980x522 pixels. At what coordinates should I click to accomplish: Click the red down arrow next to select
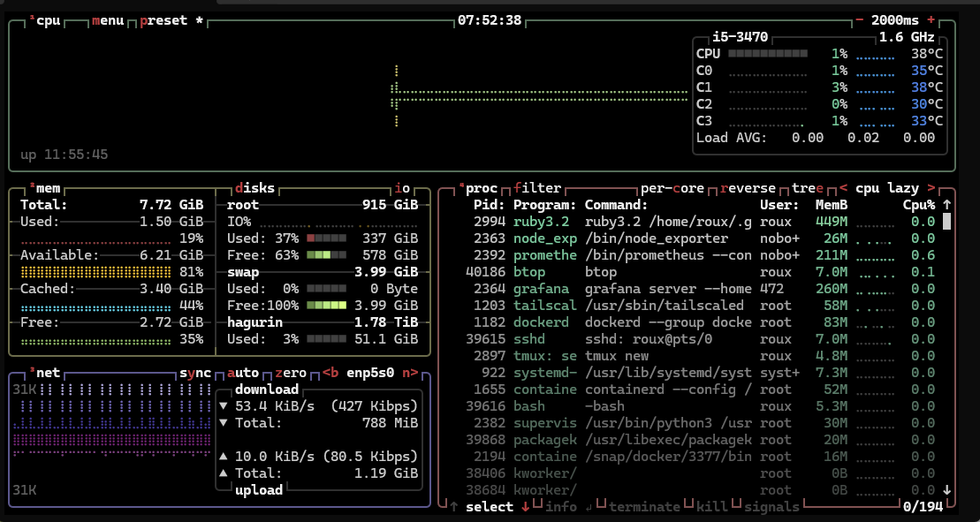pos(525,506)
